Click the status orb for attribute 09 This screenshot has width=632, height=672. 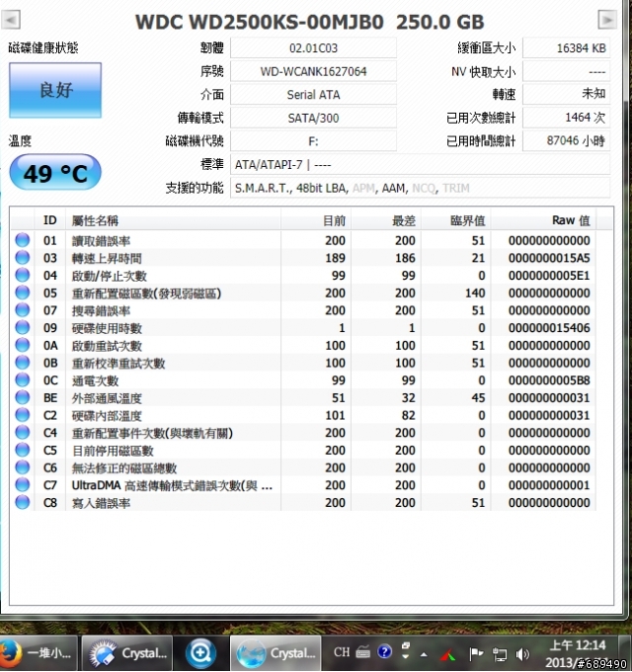23,327
